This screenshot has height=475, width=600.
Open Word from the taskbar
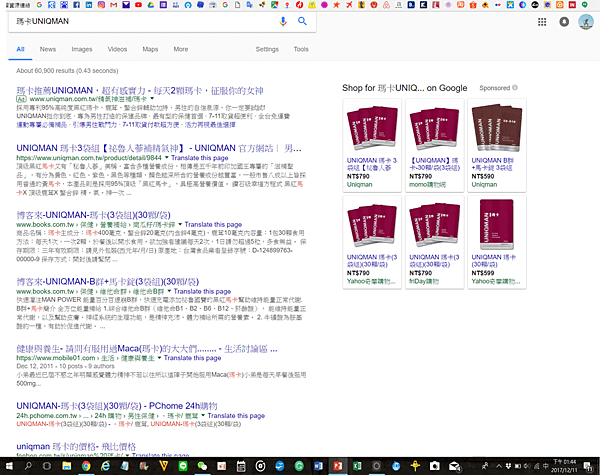[x=318, y=466]
